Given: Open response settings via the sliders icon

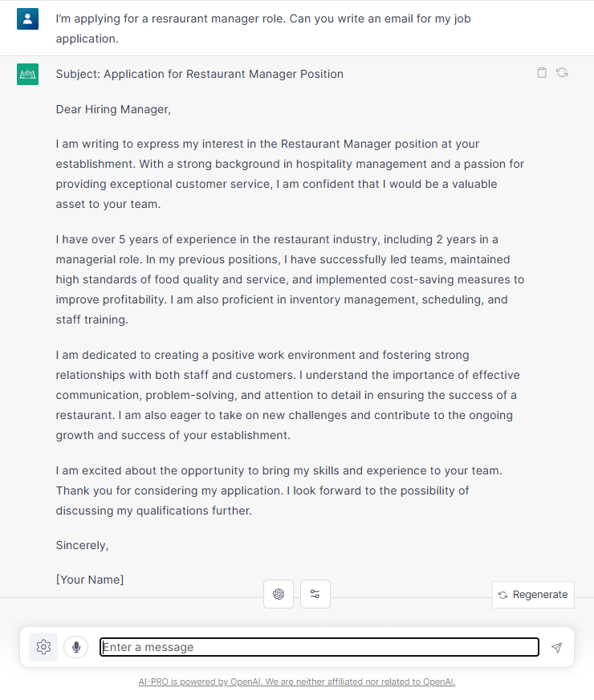Looking at the screenshot, I should pos(315,593).
